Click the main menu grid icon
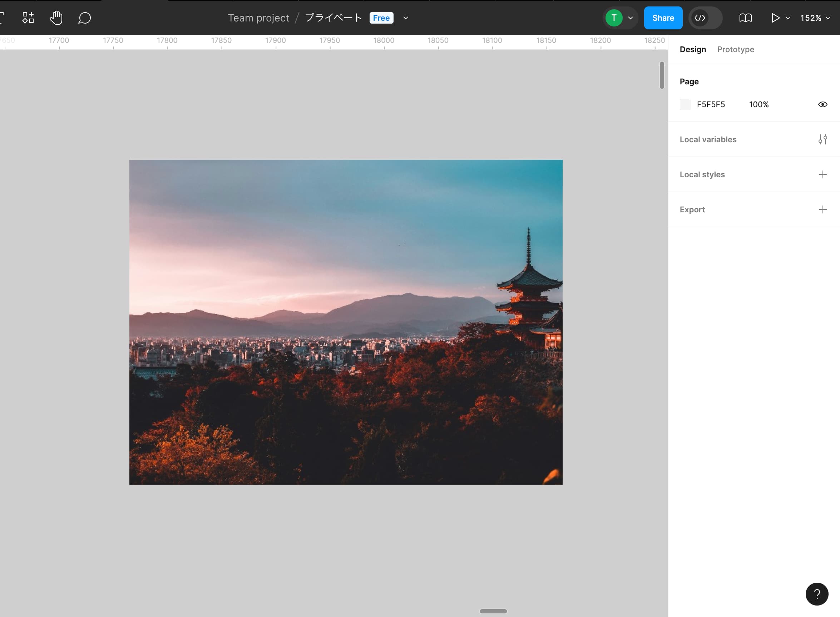Screen dimensions: 840x617 [x=28, y=18]
